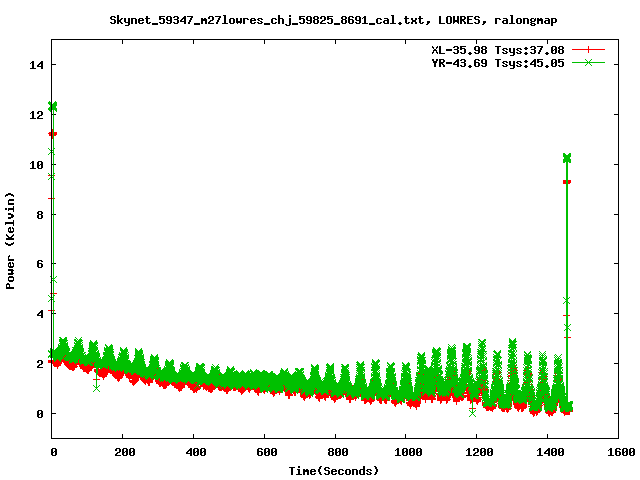
Task: Click the x-axis tick label '200'
Action: (x=124, y=452)
